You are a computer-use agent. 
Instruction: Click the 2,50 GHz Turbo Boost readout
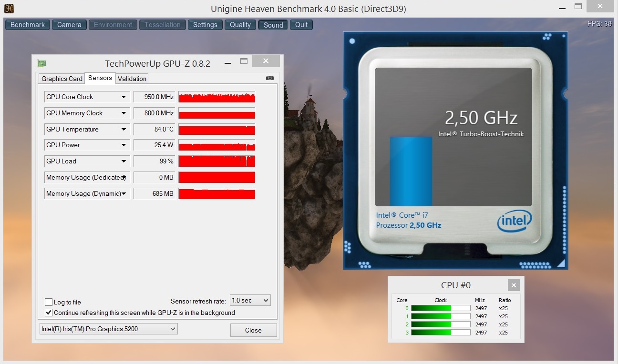(481, 118)
